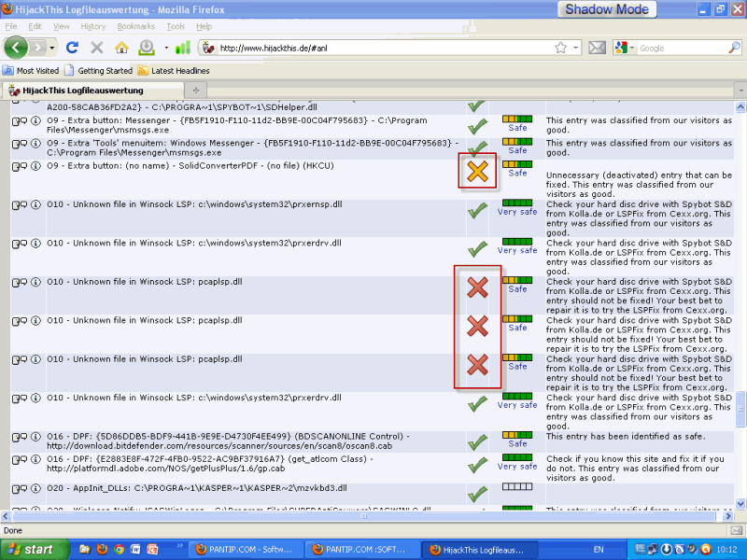This screenshot has width=747, height=560.
Task: Select the HijackThis Logfileauswertung tab
Action: tap(93, 90)
